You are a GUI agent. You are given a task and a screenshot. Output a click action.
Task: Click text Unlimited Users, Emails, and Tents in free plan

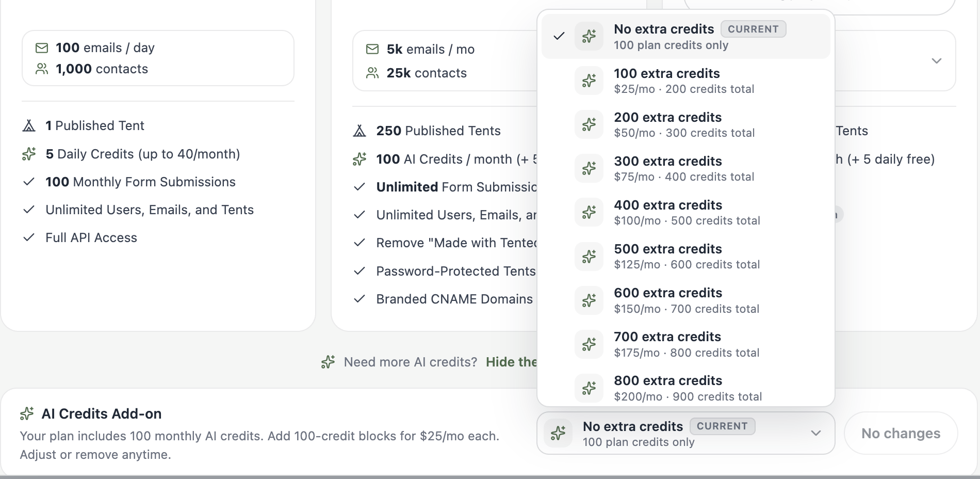pyautogui.click(x=150, y=210)
